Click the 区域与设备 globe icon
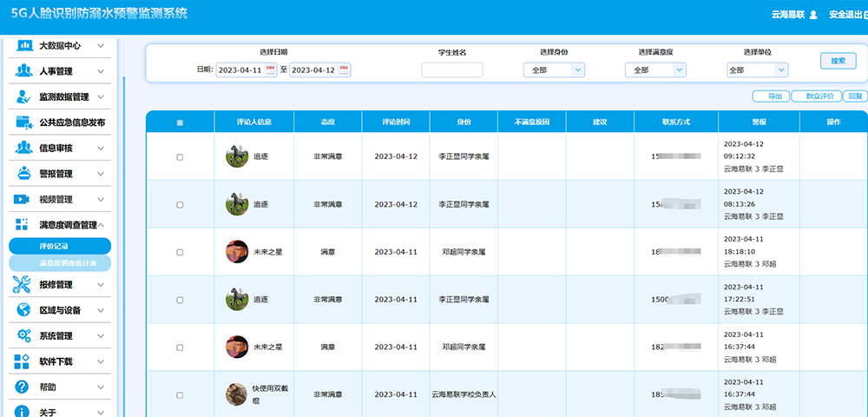868x417 pixels. [x=23, y=309]
